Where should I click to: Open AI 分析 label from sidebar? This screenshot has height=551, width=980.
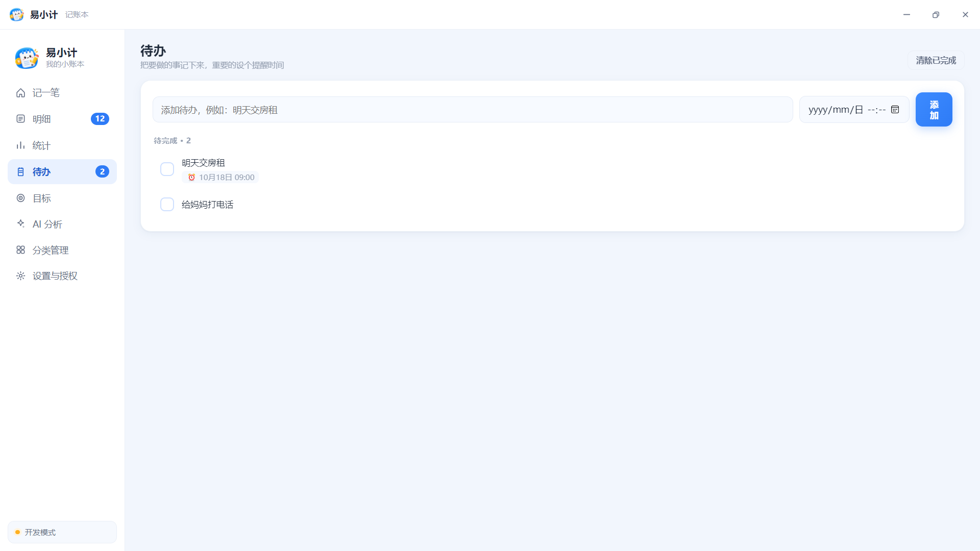click(x=47, y=224)
